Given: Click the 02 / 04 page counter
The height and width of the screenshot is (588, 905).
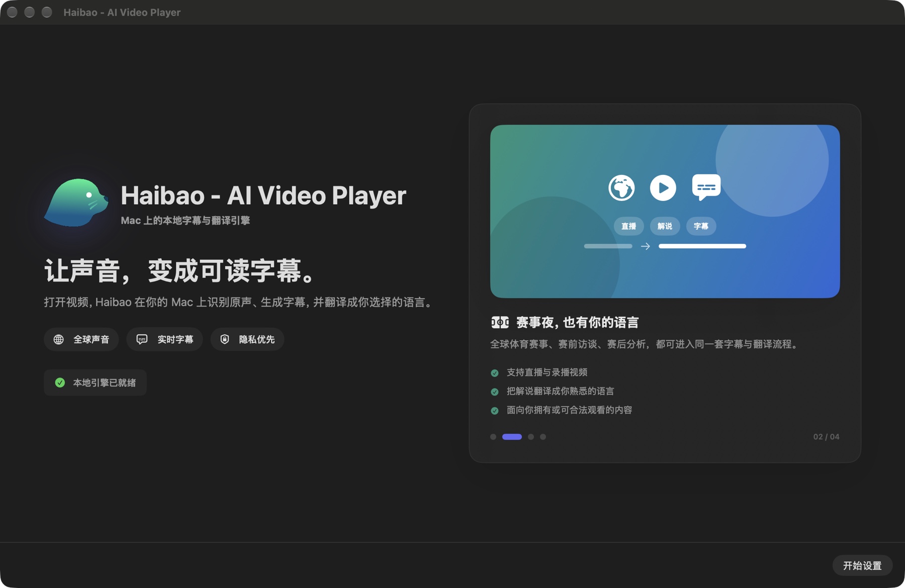Looking at the screenshot, I should click(x=826, y=437).
